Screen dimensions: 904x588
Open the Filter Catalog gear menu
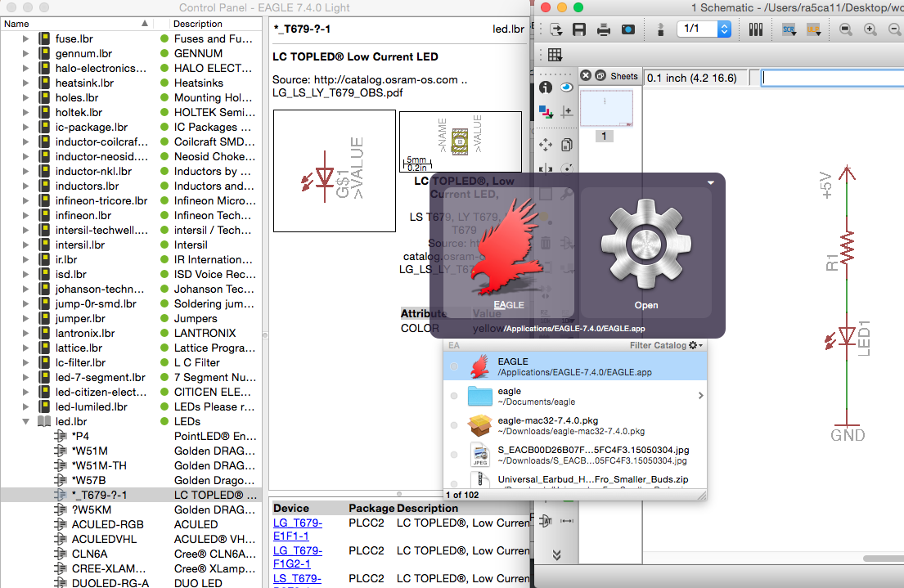click(x=696, y=345)
